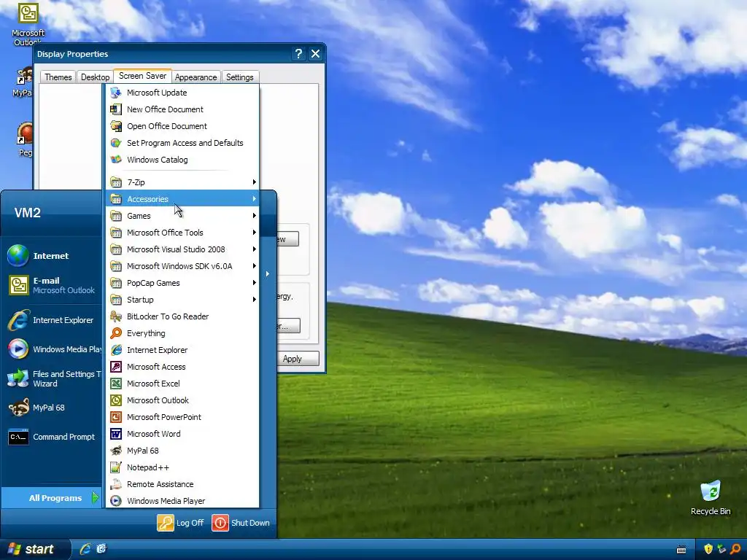The height and width of the screenshot is (560, 747).
Task: Open Windows Media Player in recent programs
Action: pos(52,349)
